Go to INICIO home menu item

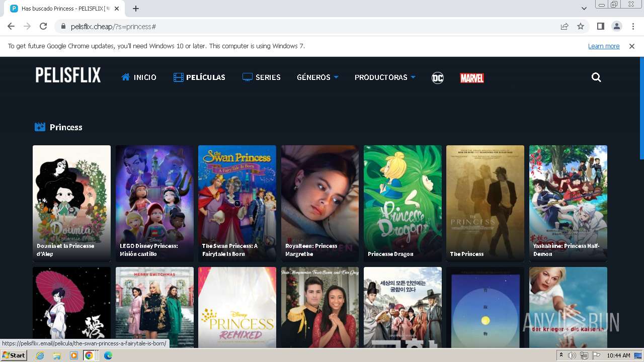pyautogui.click(x=139, y=77)
